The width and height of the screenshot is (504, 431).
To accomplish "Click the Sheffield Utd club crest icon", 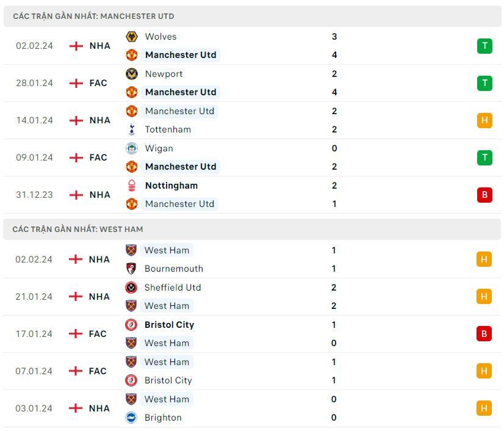I will (x=131, y=288).
